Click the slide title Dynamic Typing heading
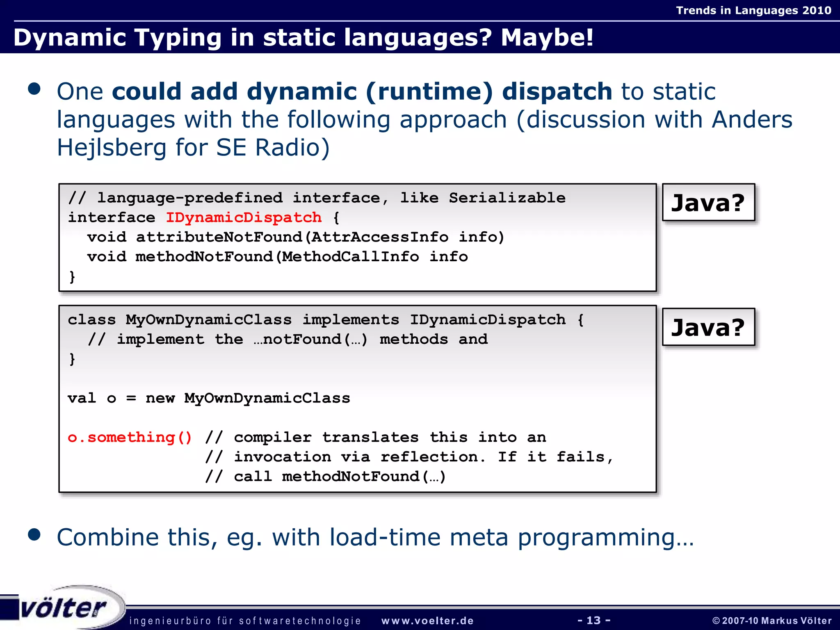Screen dimensions: 840x630 (304, 37)
